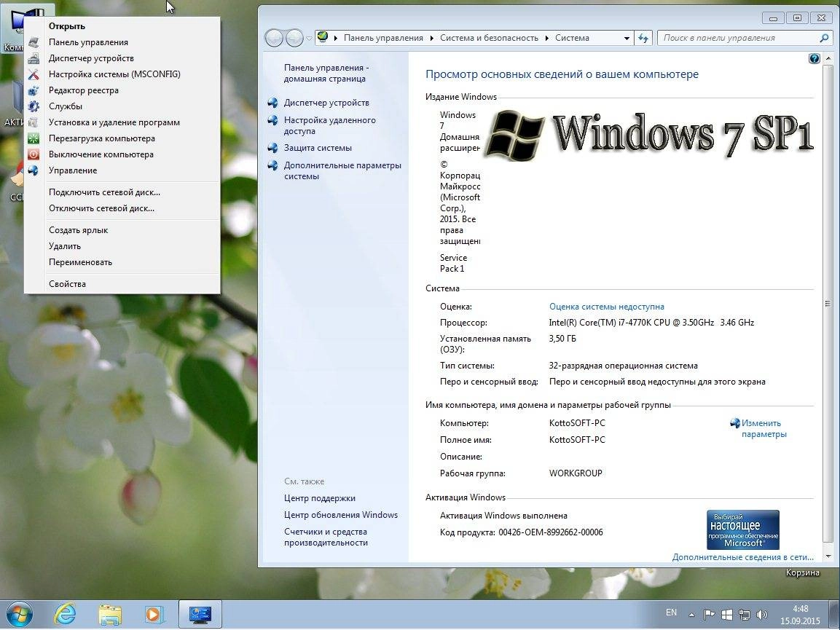Click the Forward navigation button
The height and width of the screenshot is (630, 840).
coord(294,38)
